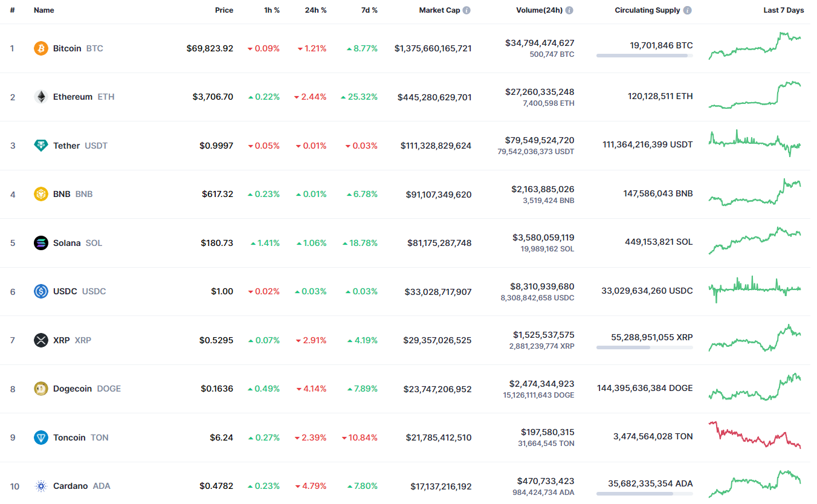Open Volume(24h) info tooltip icon
This screenshot has height=504, width=817.
click(x=569, y=10)
